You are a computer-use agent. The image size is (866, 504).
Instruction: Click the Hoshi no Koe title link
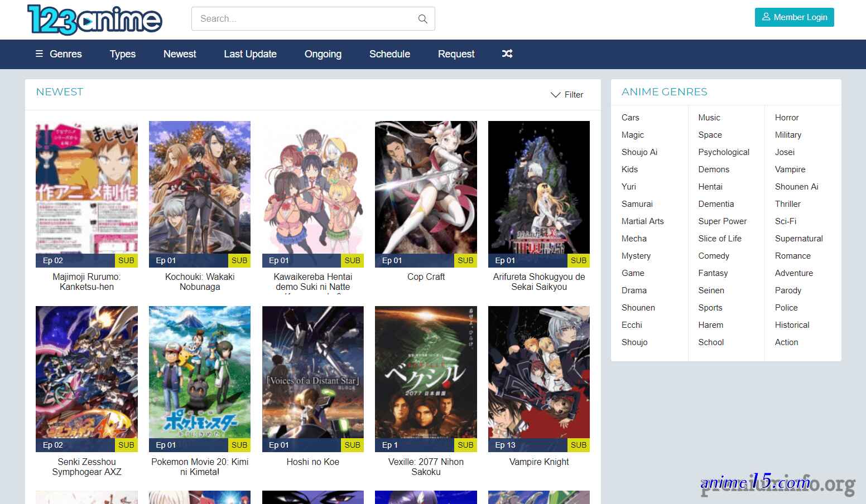(x=313, y=462)
